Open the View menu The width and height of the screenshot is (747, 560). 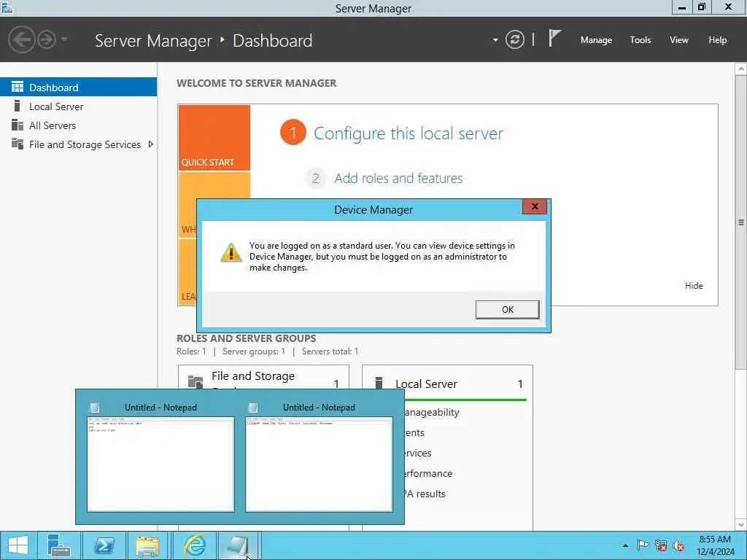click(x=679, y=40)
